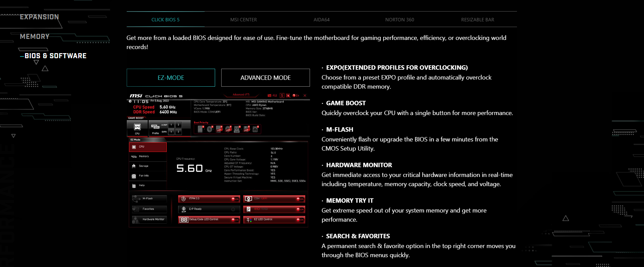Select BIOS & SOFTWARE in the side navigation

[55, 56]
